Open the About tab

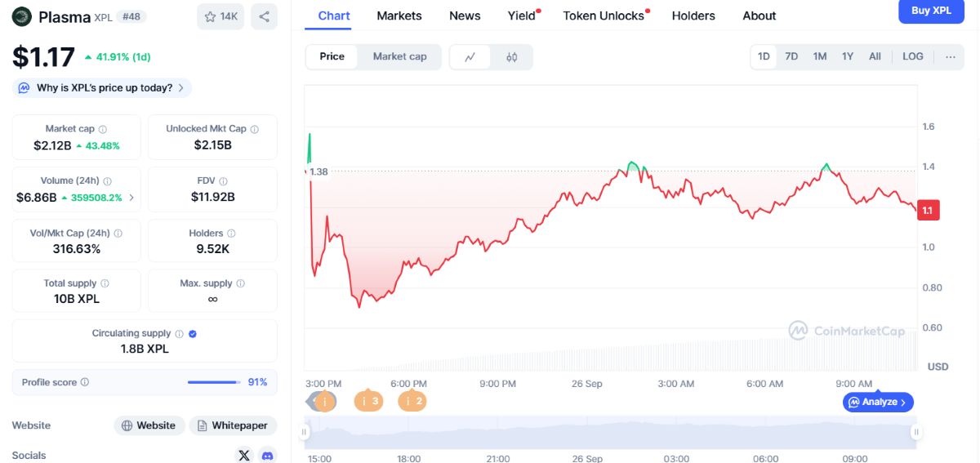pyautogui.click(x=759, y=16)
